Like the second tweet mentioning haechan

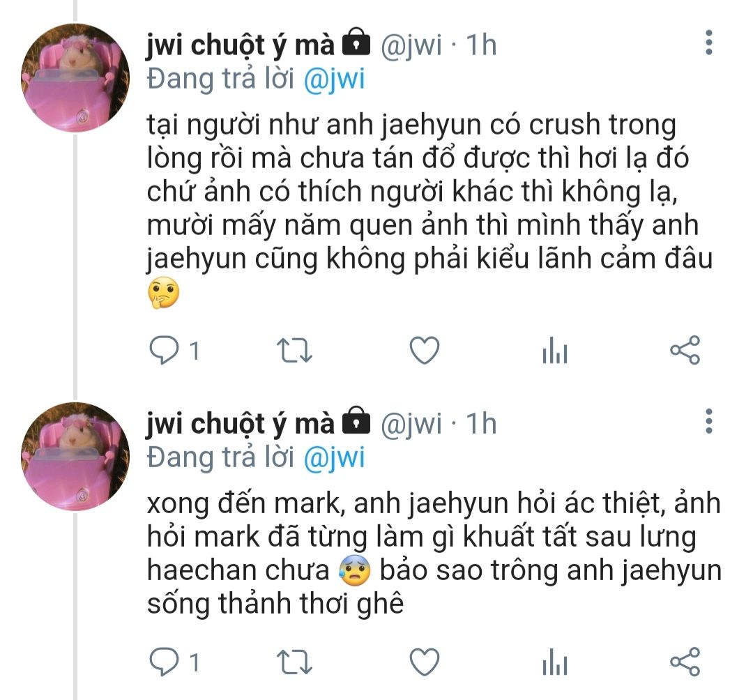(x=425, y=662)
